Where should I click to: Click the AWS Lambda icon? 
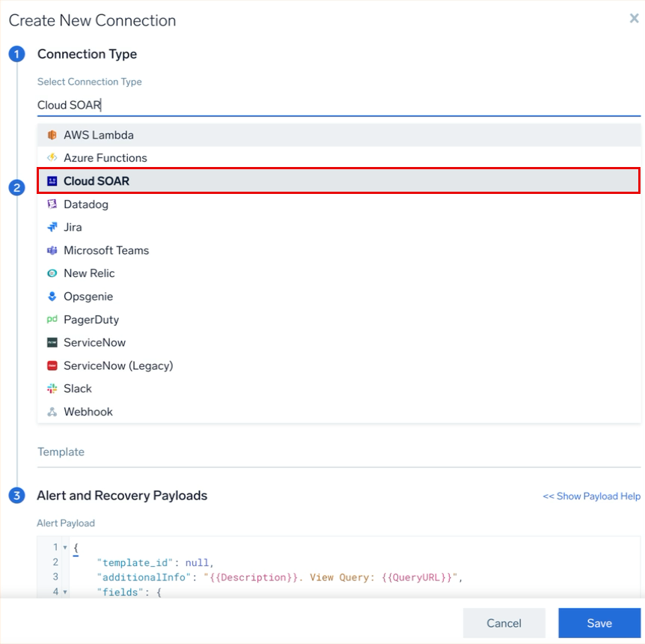pos(52,136)
